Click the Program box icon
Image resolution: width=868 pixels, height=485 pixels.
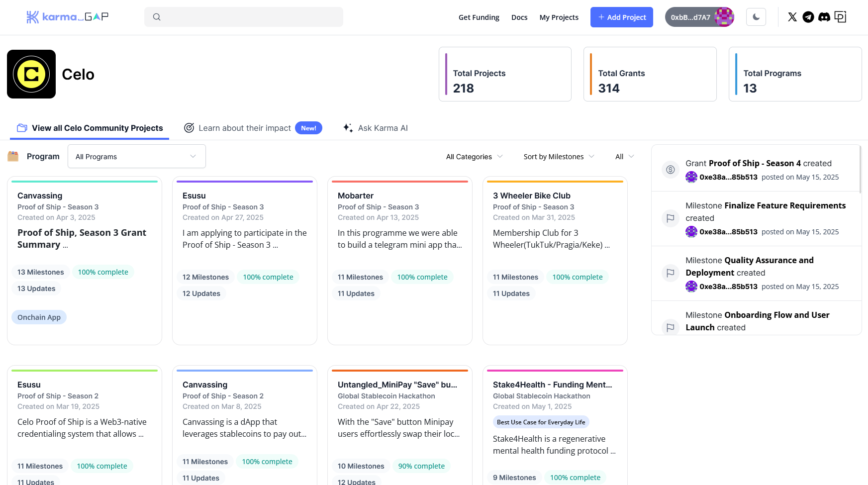[13, 156]
